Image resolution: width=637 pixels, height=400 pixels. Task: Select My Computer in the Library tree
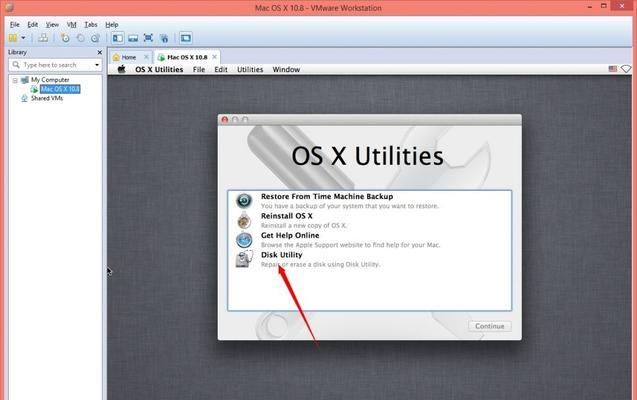pyautogui.click(x=50, y=80)
